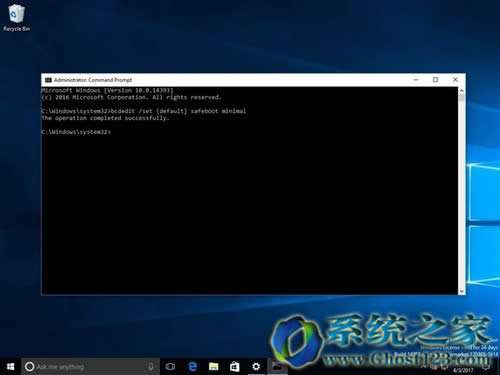This screenshot has width=500, height=375.
Task: Click the Ask me anything search box
Action: (x=91, y=367)
